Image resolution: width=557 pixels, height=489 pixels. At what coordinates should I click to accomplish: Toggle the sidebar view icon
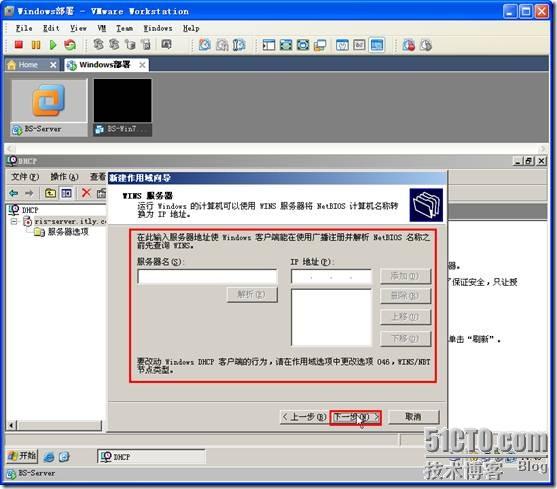(x=269, y=45)
